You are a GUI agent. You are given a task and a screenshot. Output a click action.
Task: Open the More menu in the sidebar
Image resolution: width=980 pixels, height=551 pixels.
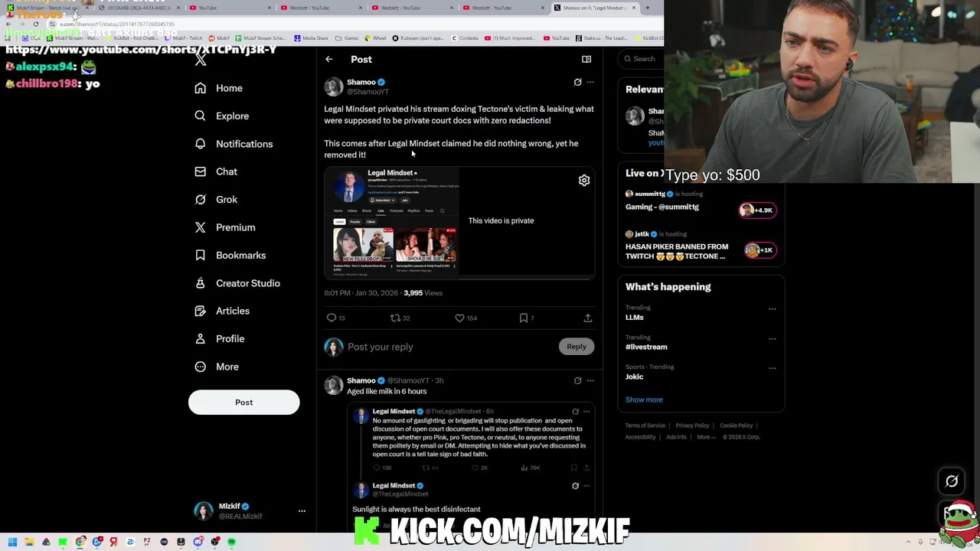point(217,367)
